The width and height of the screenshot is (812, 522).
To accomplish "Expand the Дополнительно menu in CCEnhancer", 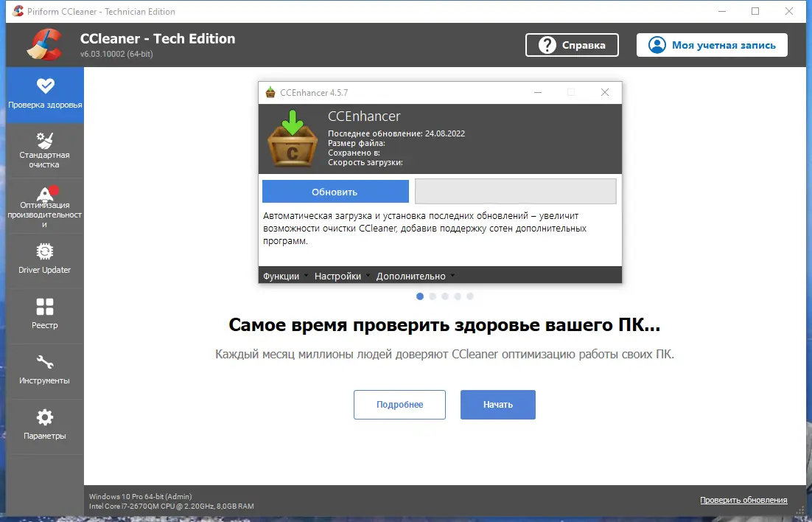I will tap(413, 275).
